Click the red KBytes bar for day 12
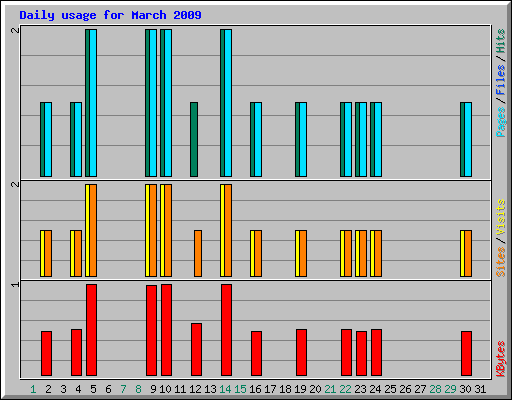 pyautogui.click(x=196, y=349)
